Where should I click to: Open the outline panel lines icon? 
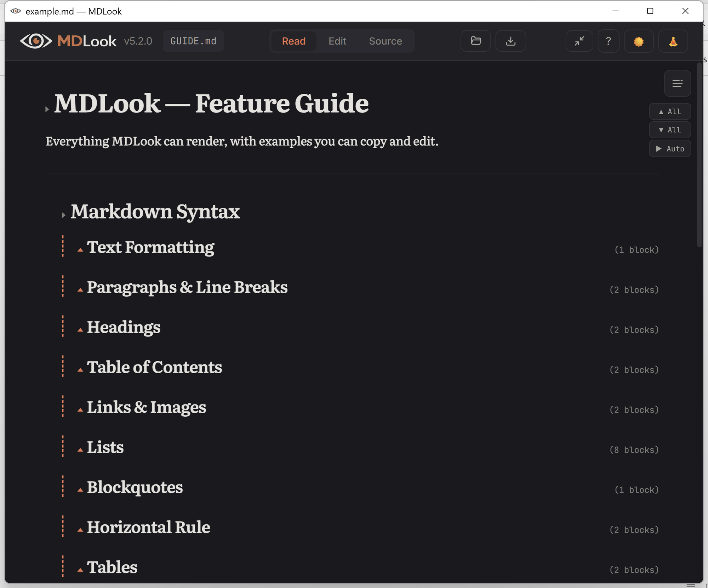(677, 83)
